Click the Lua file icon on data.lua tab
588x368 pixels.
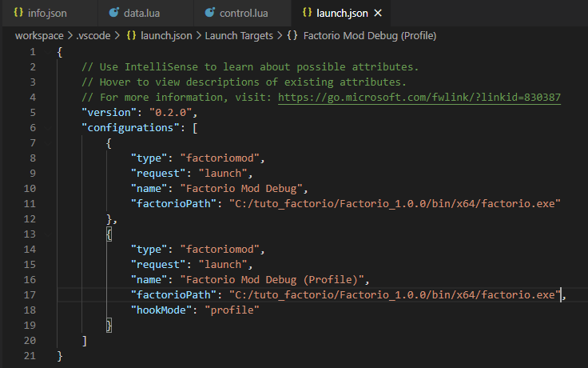(x=113, y=14)
